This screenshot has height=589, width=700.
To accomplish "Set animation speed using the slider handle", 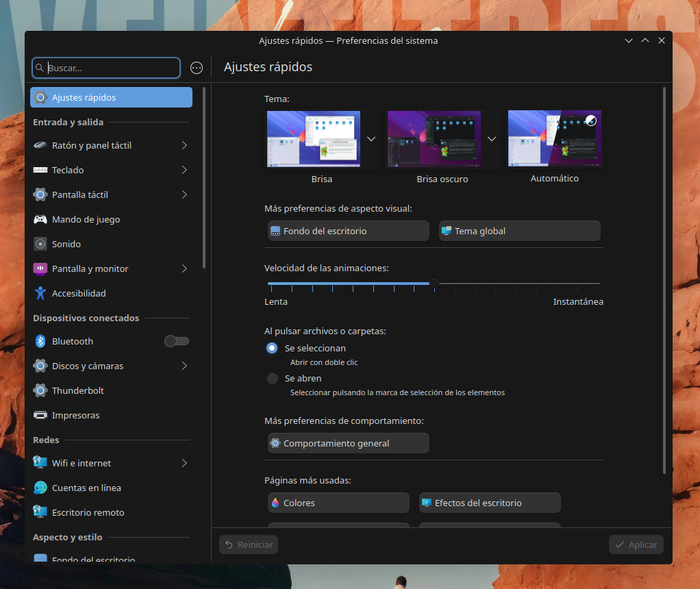I will pyautogui.click(x=434, y=284).
